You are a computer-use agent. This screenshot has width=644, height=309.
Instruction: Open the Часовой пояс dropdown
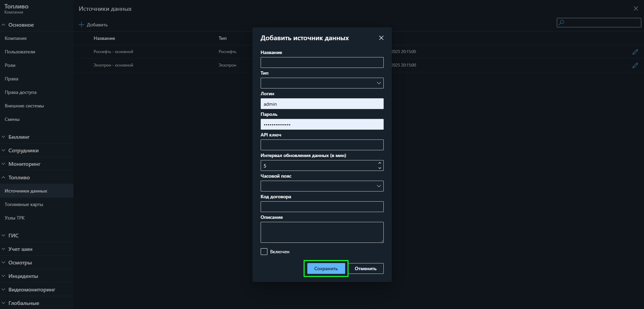(x=322, y=186)
